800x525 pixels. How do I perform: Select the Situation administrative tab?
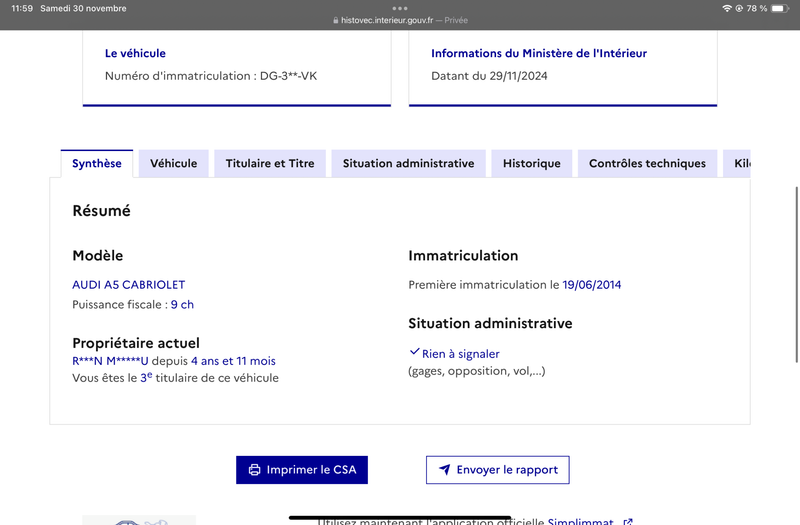point(408,163)
